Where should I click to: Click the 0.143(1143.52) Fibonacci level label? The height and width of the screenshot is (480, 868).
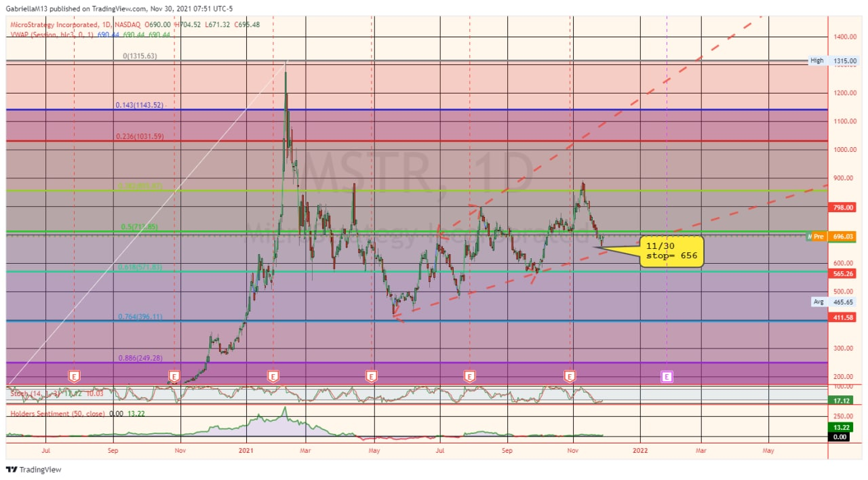[x=139, y=105]
